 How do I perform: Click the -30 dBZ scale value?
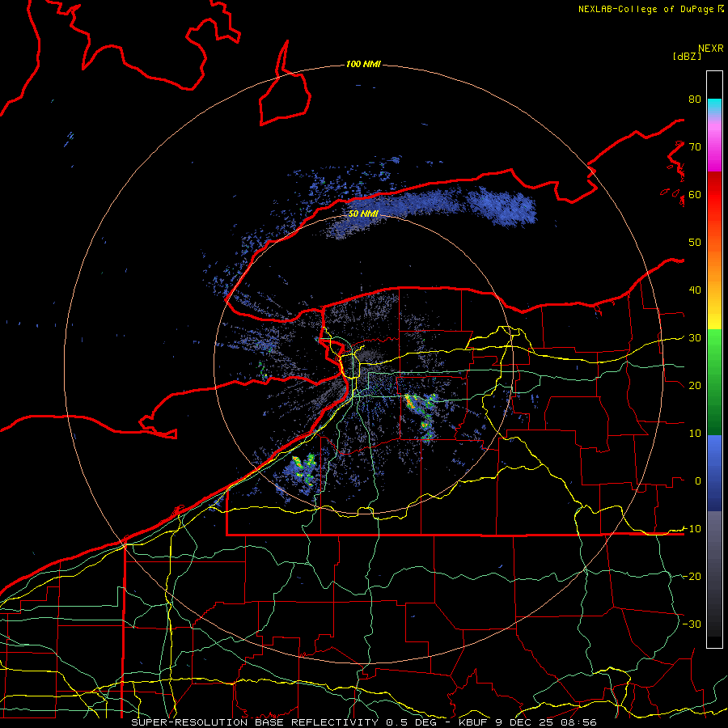pos(692,624)
